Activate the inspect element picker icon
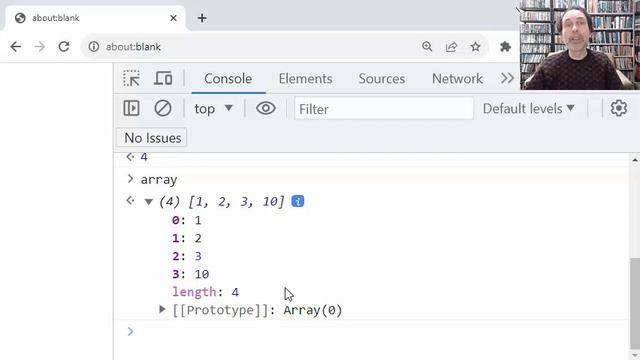 [x=131, y=78]
